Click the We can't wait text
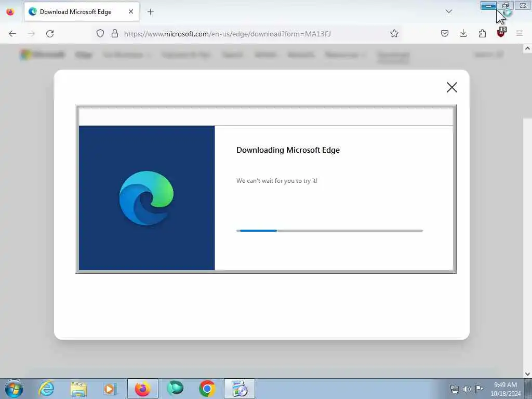This screenshot has height=399, width=532. pyautogui.click(x=277, y=181)
